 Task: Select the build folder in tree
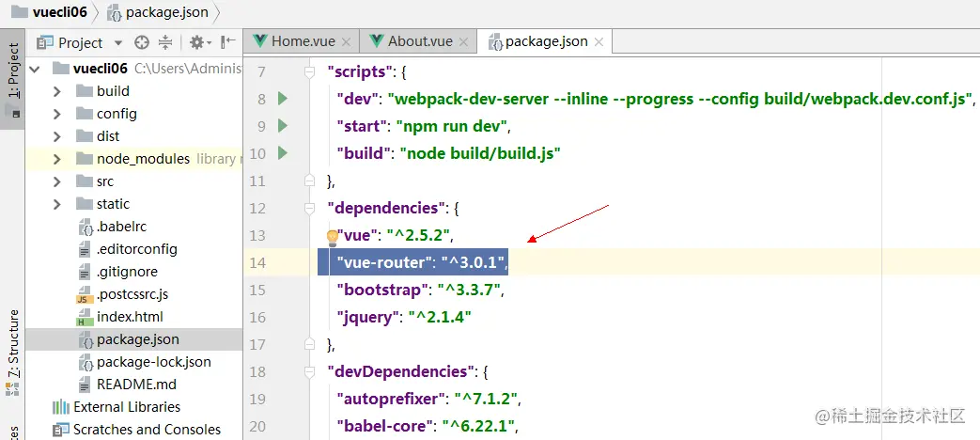[113, 91]
